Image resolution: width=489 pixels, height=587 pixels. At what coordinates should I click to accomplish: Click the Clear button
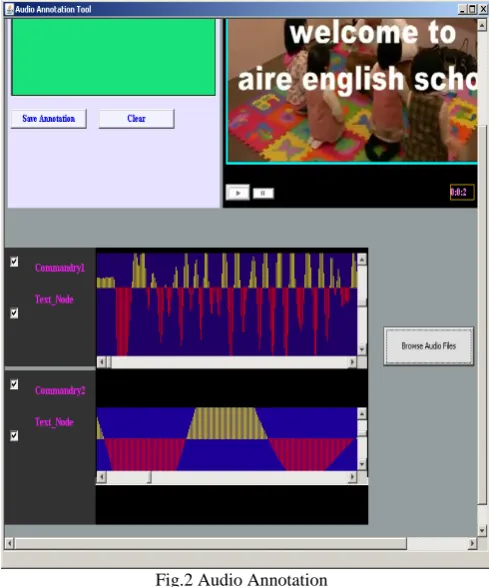pyautogui.click(x=136, y=119)
